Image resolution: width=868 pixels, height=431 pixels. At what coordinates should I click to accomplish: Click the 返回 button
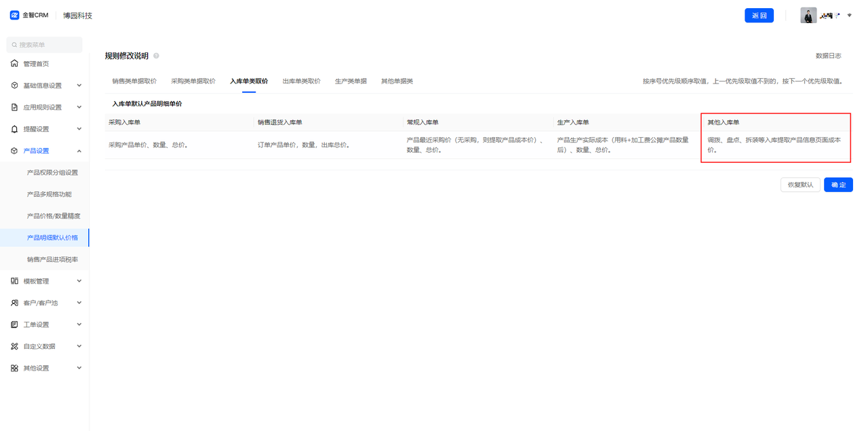coord(759,15)
